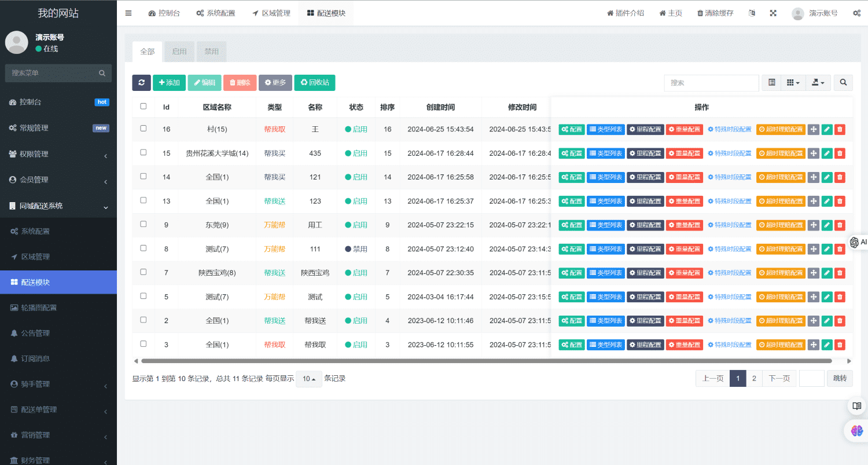This screenshot has height=465, width=868.
Task: Expand 营销管理 in the sidebar
Action: pyautogui.click(x=58, y=435)
